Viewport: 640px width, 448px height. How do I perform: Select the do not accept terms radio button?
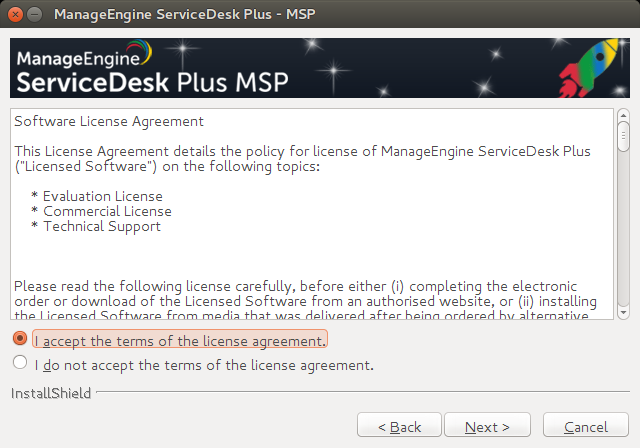click(x=20, y=362)
